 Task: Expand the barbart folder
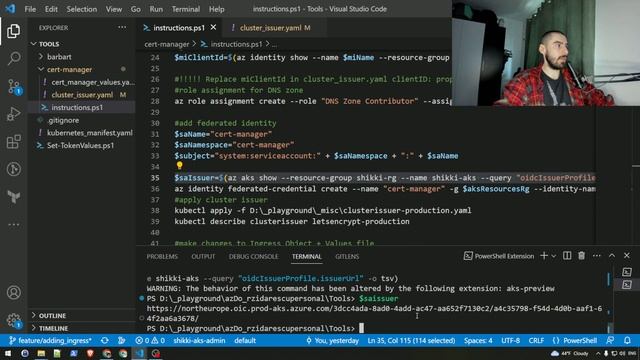(x=59, y=57)
